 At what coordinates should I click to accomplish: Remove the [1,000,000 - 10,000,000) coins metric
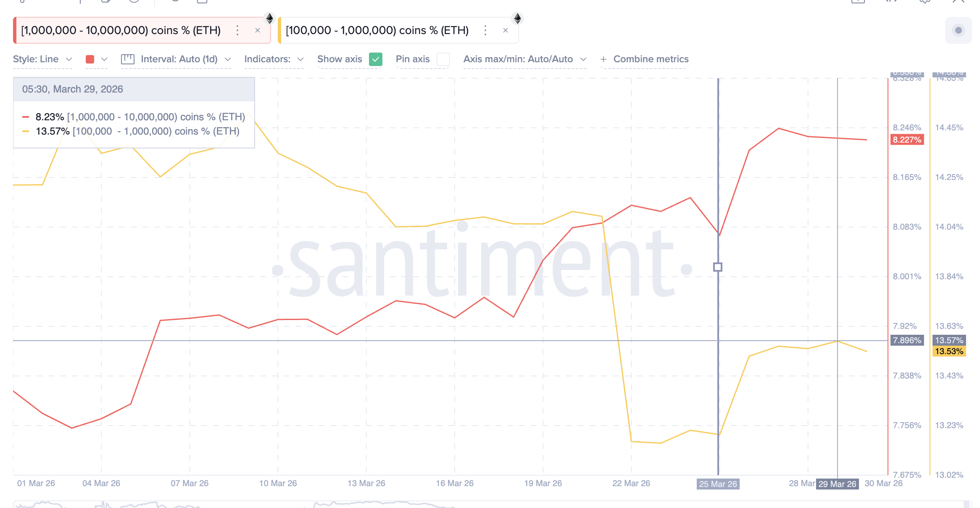point(258,30)
